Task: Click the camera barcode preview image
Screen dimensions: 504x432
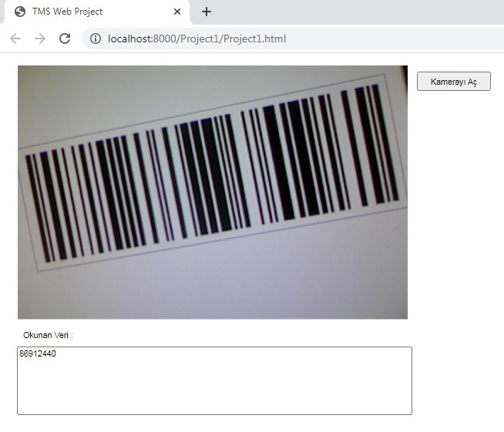Action: tap(213, 192)
